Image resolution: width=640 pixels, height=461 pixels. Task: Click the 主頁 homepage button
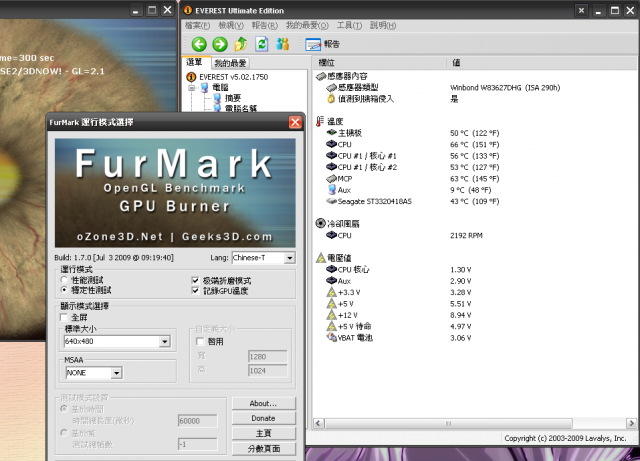pos(264,433)
